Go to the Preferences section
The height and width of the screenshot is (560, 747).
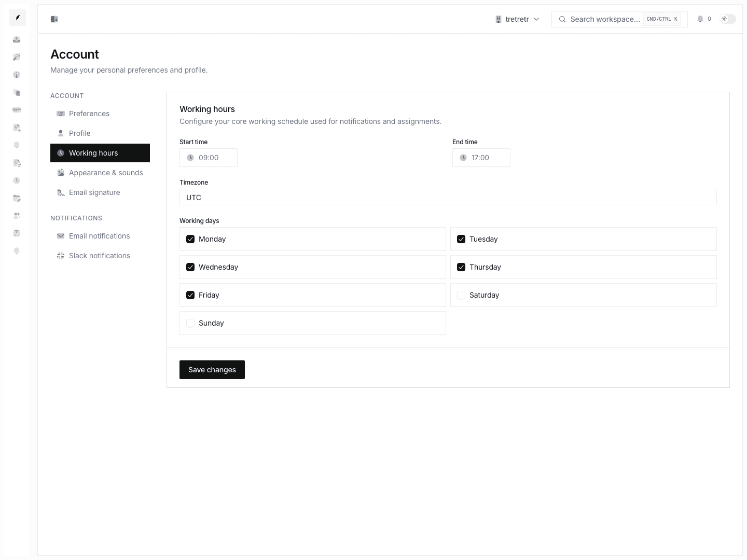100,114
